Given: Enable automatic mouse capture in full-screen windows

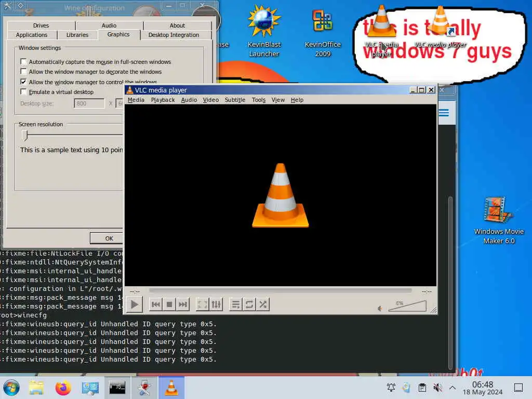Looking at the screenshot, I should coord(23,61).
